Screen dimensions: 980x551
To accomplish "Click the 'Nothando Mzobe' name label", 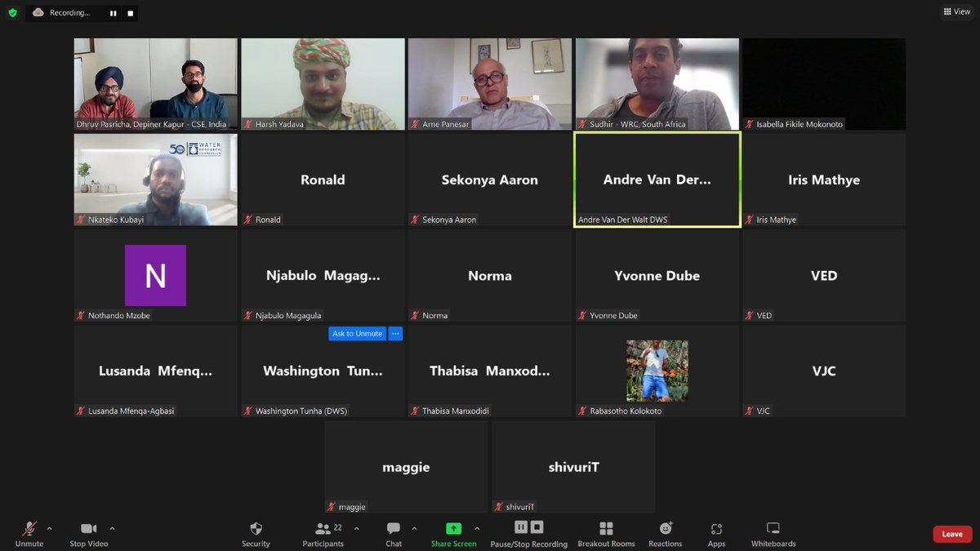I will coord(119,315).
